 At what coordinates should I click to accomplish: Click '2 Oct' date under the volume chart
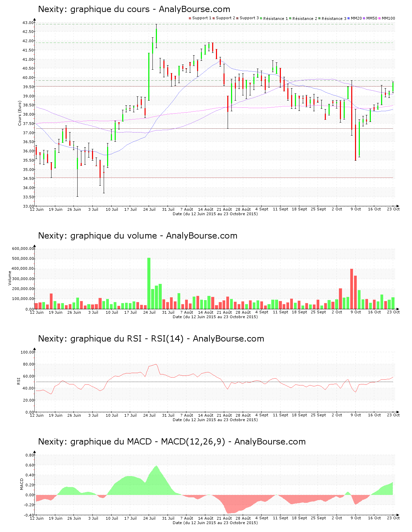click(337, 312)
